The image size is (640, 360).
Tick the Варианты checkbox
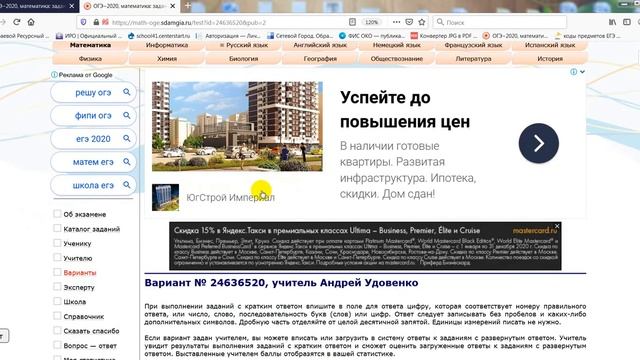coord(57,272)
